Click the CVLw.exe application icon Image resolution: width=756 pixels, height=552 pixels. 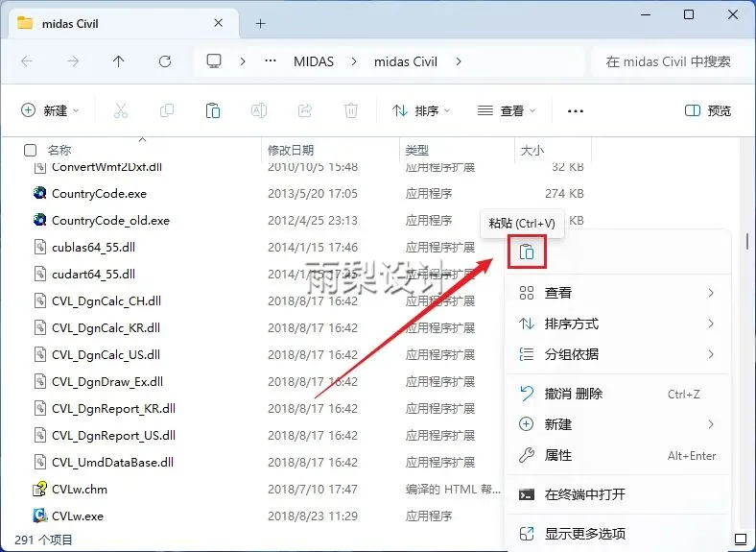pos(39,516)
